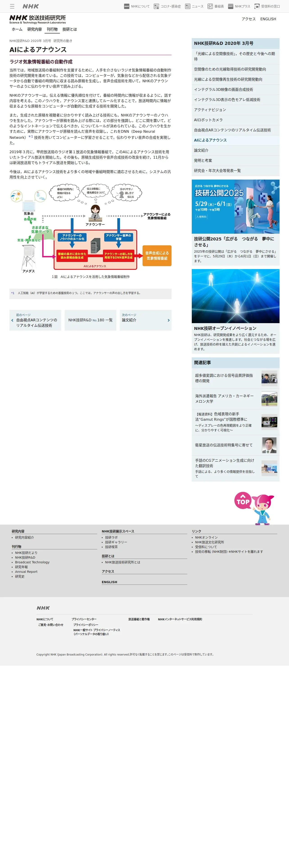
Task: Click breadcrumb NHK技研R&D 2020年 3月号
Action: 30,41
